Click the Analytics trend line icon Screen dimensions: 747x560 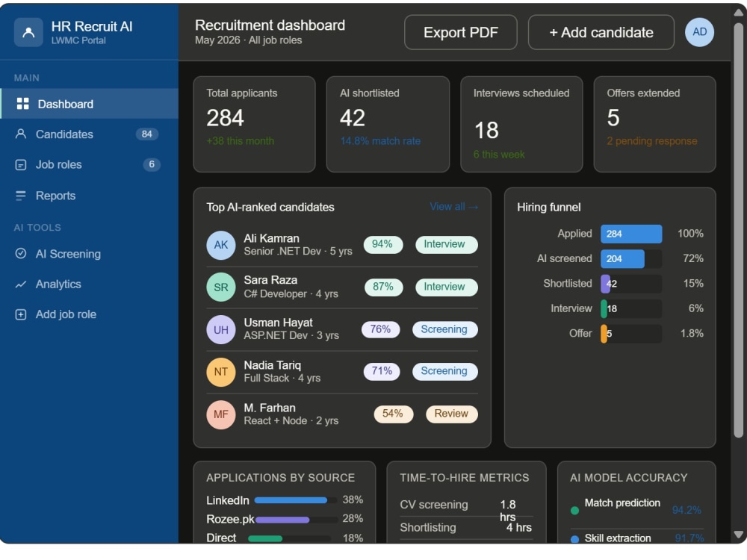click(20, 284)
